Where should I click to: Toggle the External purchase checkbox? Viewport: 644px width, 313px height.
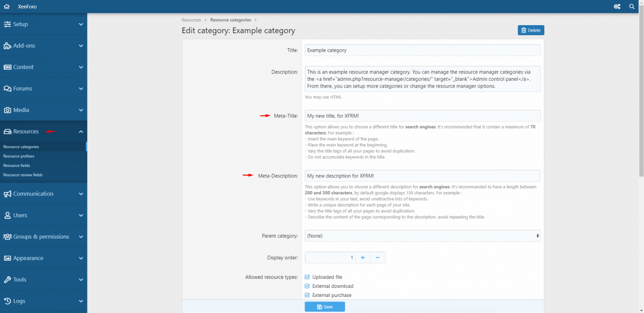point(307,295)
